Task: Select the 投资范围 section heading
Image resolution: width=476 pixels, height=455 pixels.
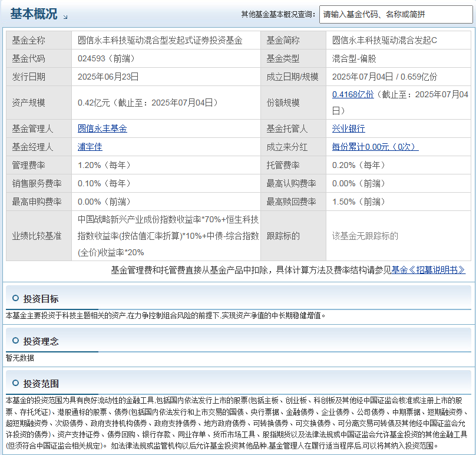Action: (x=41, y=384)
